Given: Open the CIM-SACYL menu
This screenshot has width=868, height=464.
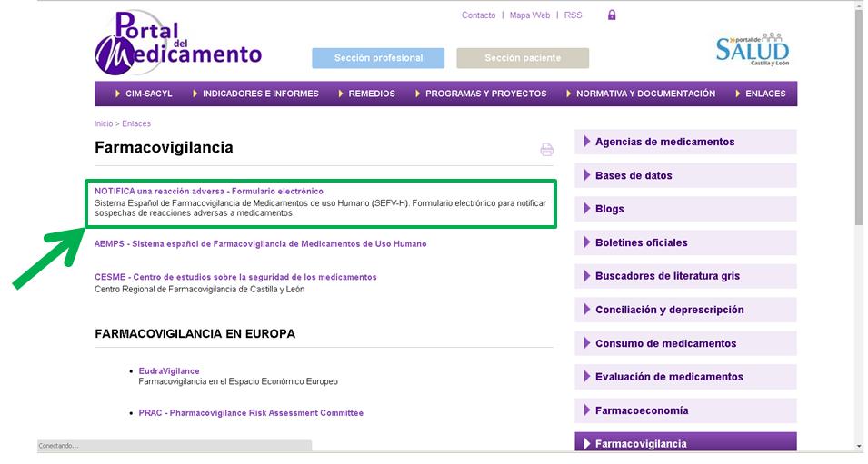Looking at the screenshot, I should tap(144, 94).
